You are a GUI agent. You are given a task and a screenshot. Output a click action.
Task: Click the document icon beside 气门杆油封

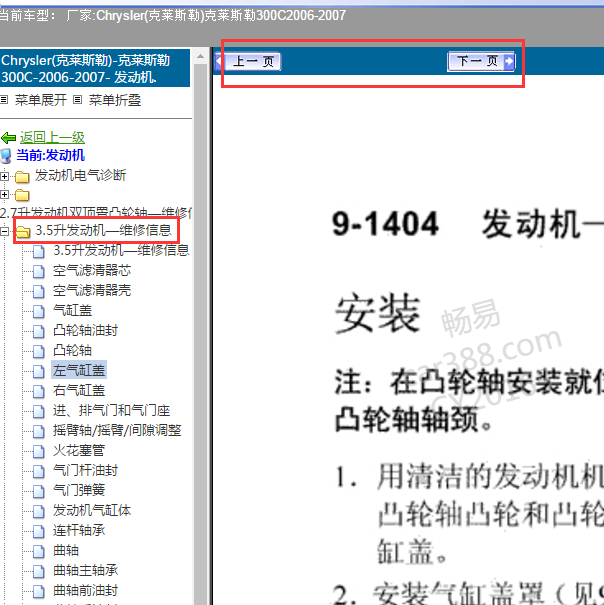[x=39, y=471]
